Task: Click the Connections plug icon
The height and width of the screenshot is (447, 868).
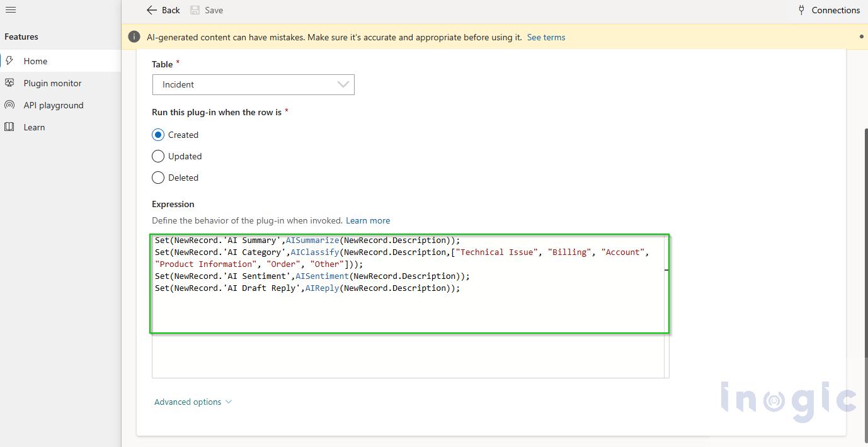Action: coord(801,10)
